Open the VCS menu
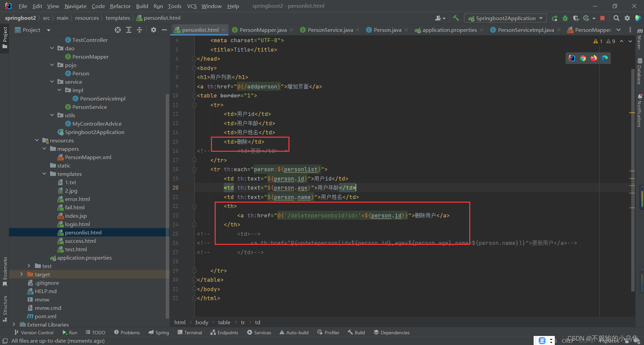 click(x=192, y=6)
